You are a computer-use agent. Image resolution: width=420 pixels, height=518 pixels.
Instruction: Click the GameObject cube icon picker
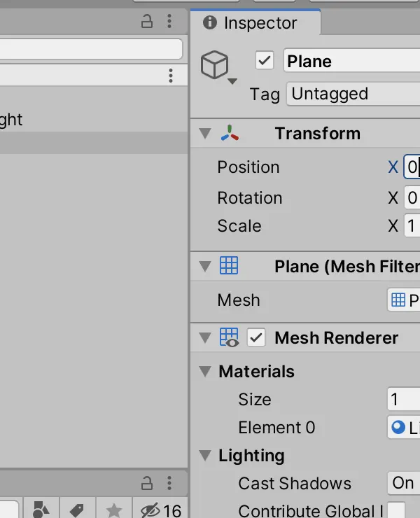(218, 66)
